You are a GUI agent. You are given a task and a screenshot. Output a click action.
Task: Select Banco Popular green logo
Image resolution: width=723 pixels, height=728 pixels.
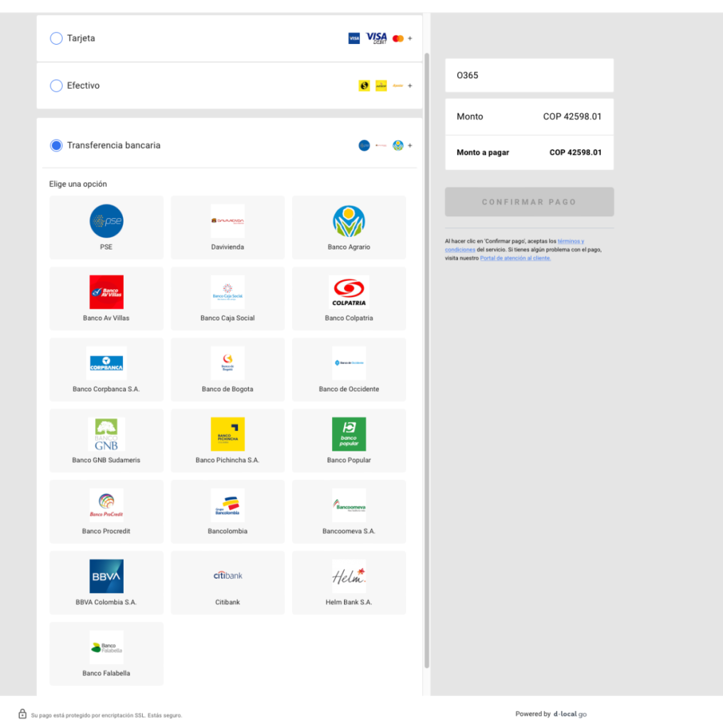(x=349, y=434)
